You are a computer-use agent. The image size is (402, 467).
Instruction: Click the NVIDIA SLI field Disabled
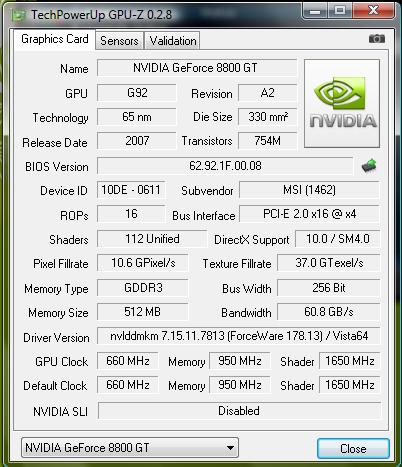239,411
